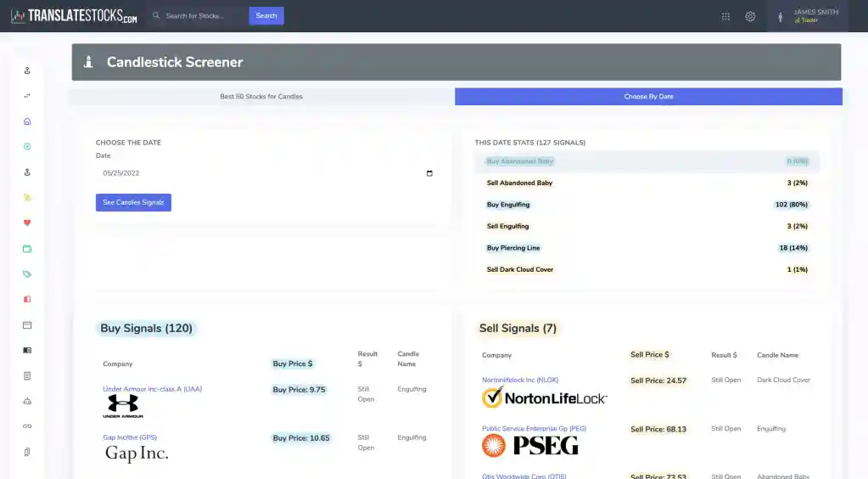Open the settings gear icon
The height and width of the screenshot is (479, 868).
tap(750, 17)
